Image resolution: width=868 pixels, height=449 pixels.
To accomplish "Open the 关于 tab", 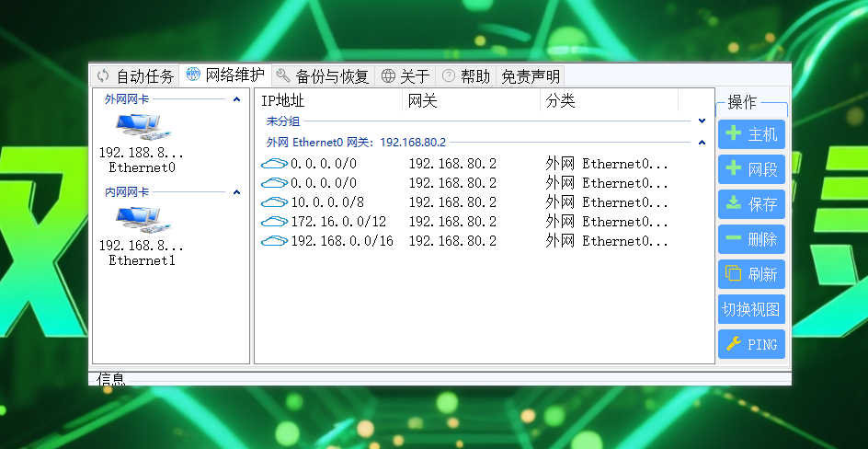I will tap(405, 75).
